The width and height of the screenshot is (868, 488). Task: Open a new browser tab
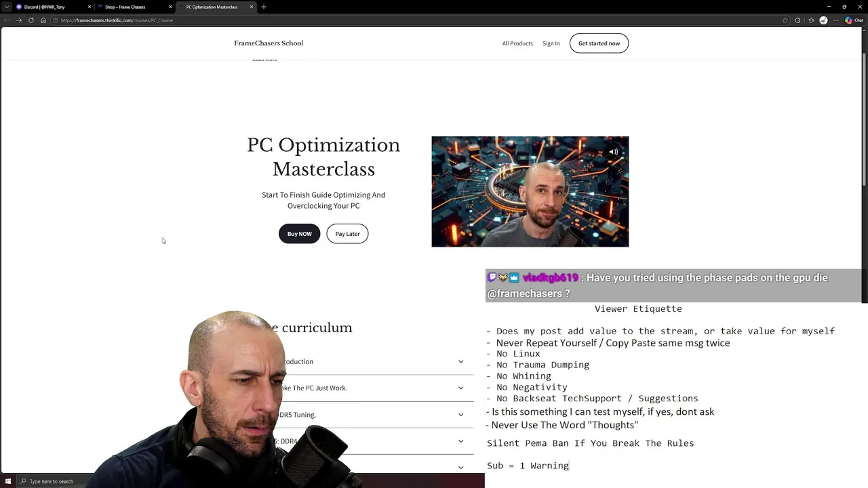[x=264, y=7]
